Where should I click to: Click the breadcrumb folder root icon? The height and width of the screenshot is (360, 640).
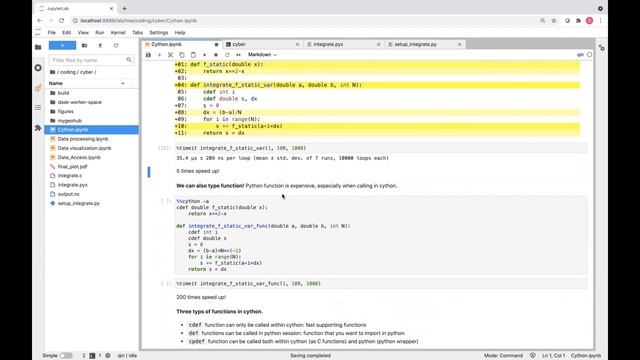52,72
